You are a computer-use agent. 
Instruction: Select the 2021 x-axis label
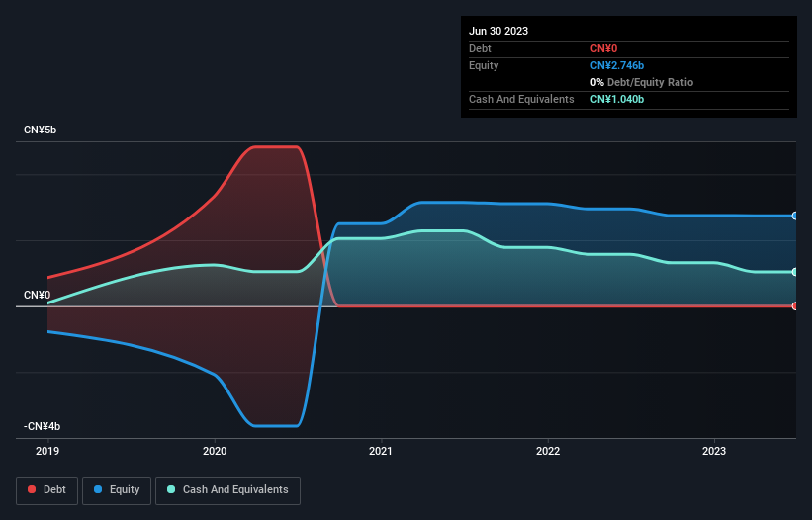[381, 451]
